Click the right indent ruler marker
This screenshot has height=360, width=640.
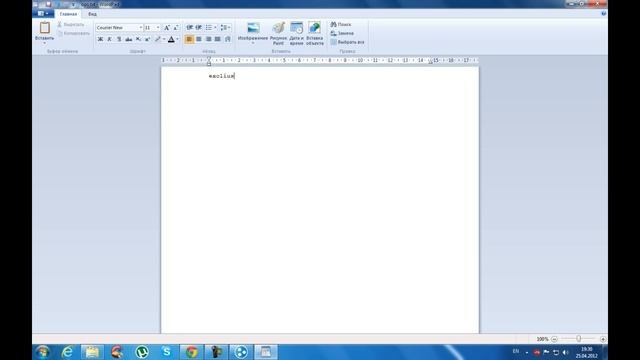(430, 62)
